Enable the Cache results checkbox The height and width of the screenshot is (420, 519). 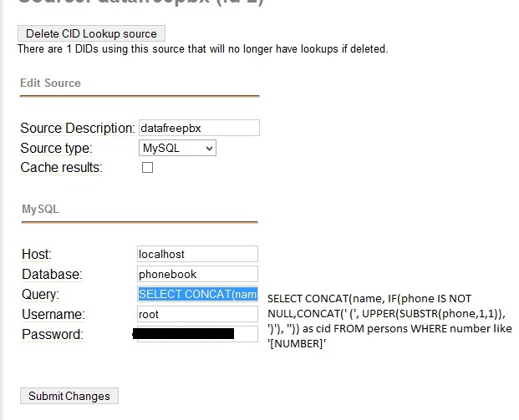pos(148,168)
